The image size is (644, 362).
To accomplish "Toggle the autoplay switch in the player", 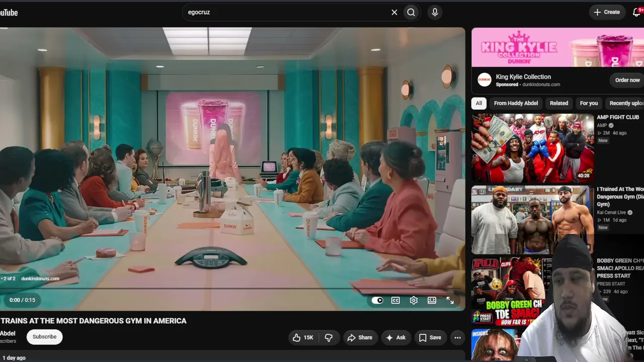I will point(377,300).
